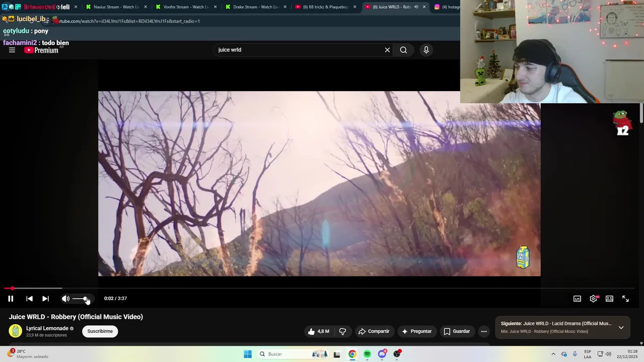Adjust the player volume slider
This screenshot has width=644, height=362.
80,299
